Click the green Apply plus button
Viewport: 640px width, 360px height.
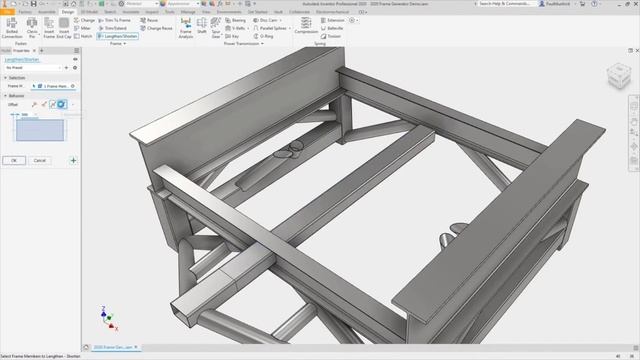(73, 160)
